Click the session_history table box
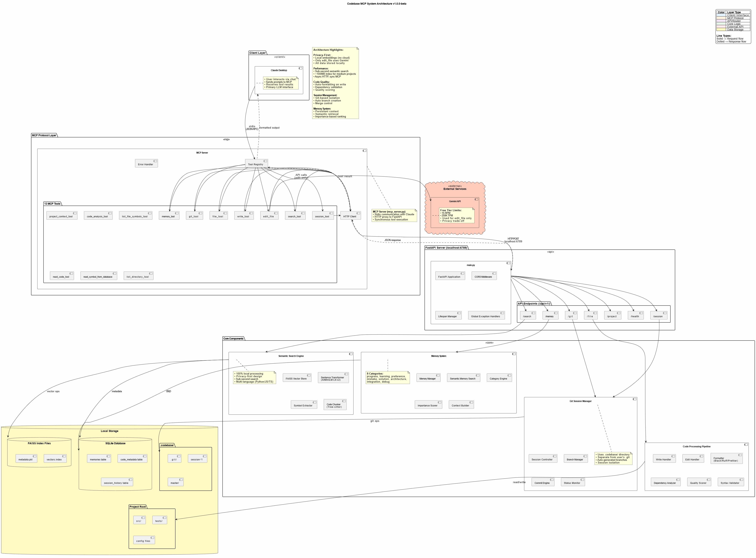756x558 pixels. coord(117,482)
